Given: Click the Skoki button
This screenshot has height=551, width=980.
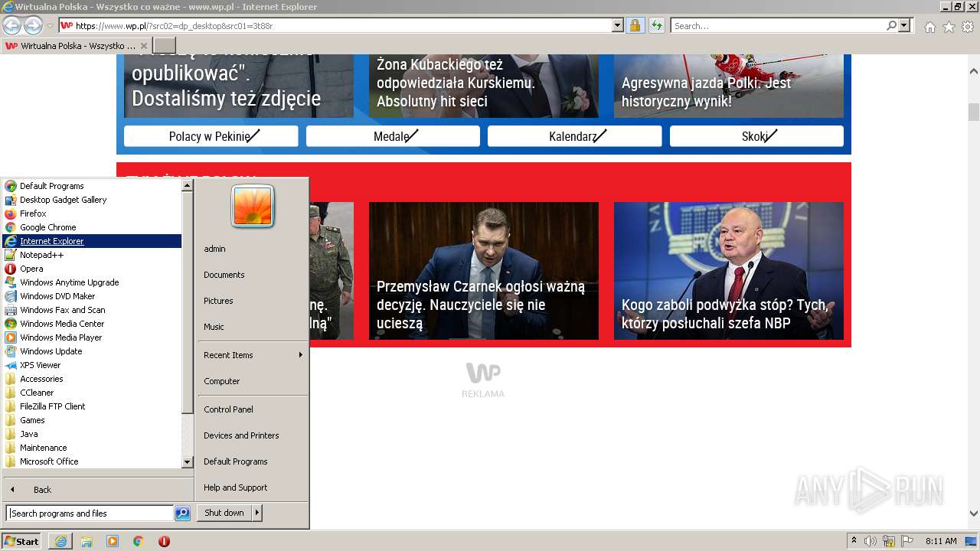Looking at the screenshot, I should (756, 136).
